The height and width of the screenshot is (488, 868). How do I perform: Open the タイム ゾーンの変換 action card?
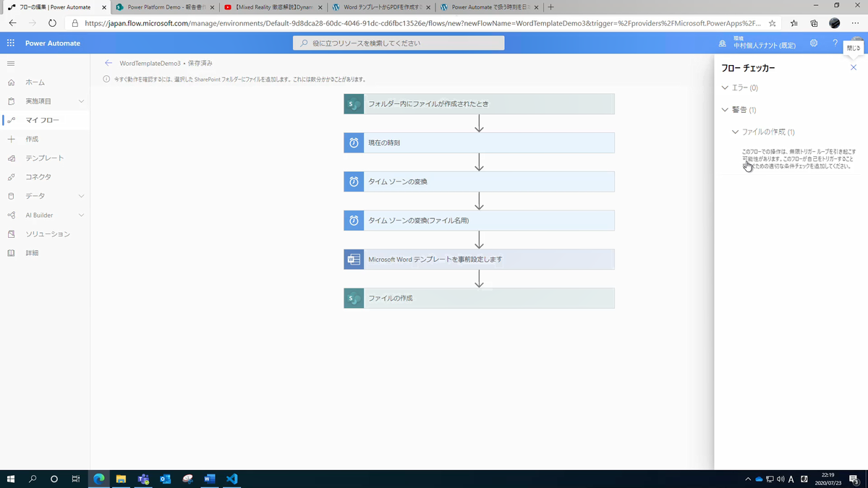coord(479,181)
